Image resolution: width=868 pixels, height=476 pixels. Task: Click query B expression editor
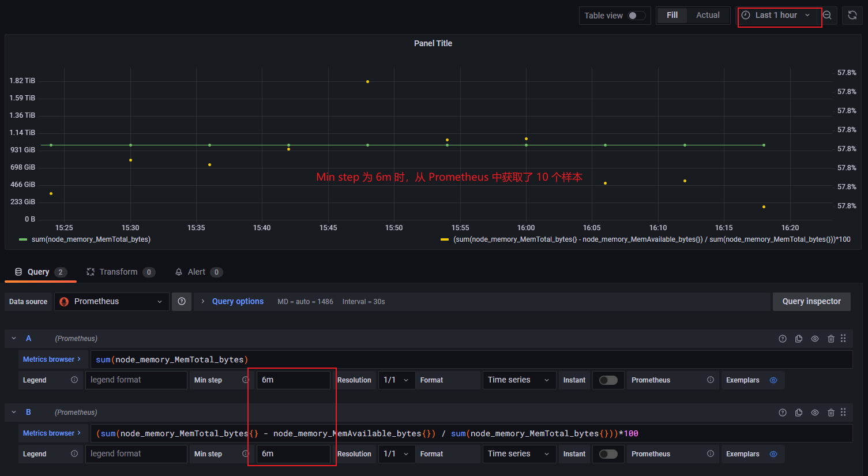pos(471,433)
